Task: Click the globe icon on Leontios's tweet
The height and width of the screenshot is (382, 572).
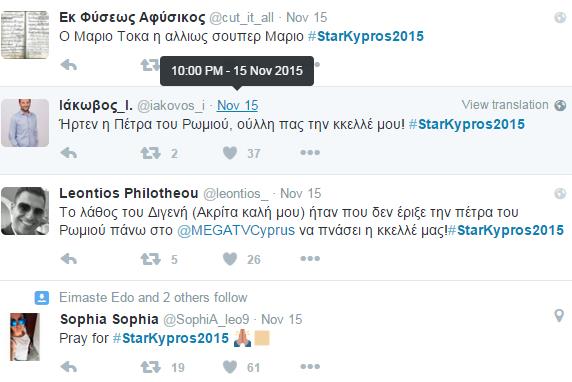Action: tap(560, 193)
